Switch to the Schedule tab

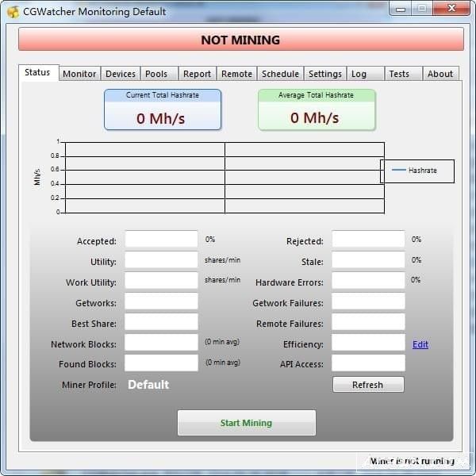(281, 74)
